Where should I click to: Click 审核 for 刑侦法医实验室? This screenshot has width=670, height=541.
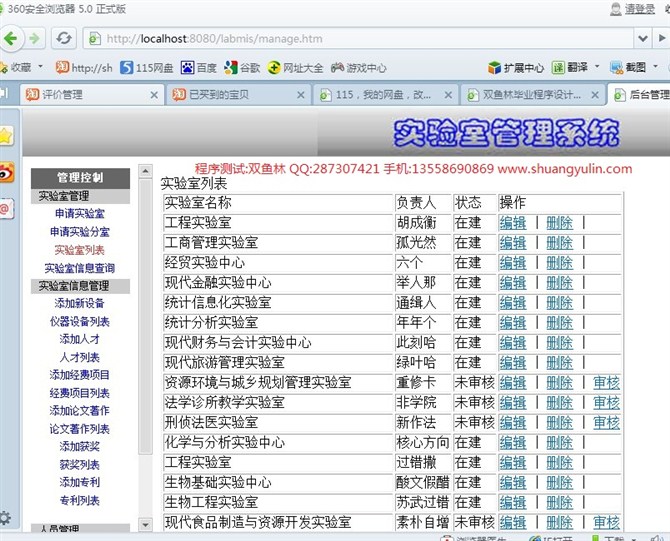coord(606,423)
